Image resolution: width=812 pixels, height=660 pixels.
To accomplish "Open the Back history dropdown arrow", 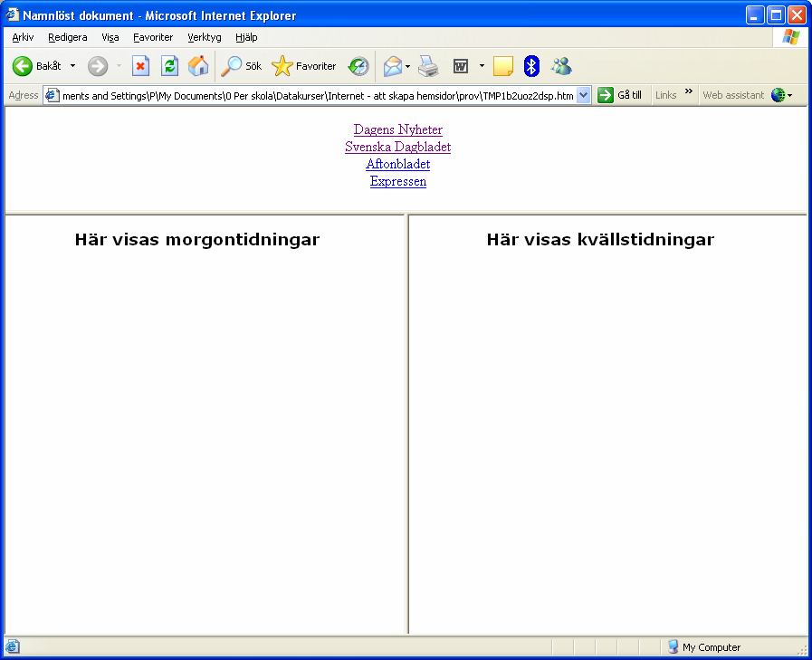I will coord(72,66).
